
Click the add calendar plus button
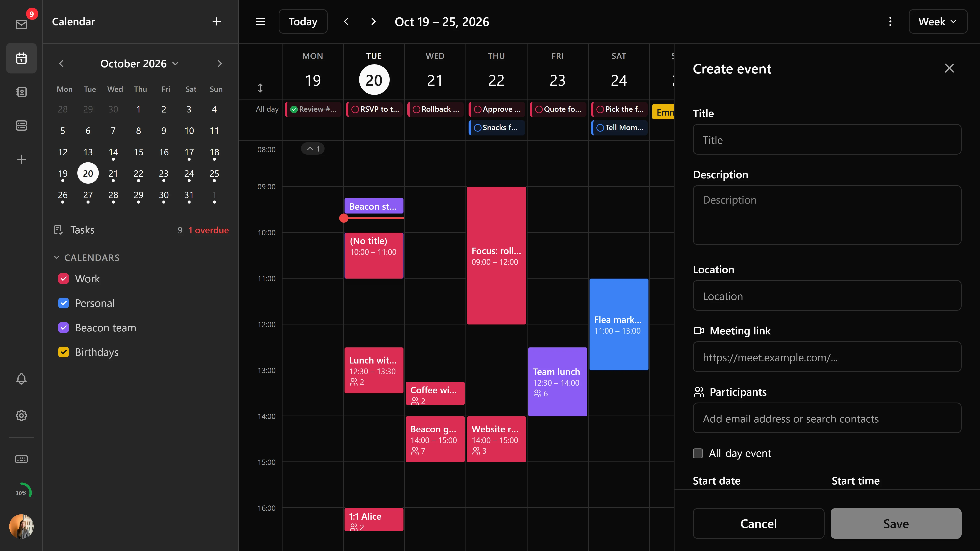pyautogui.click(x=216, y=22)
